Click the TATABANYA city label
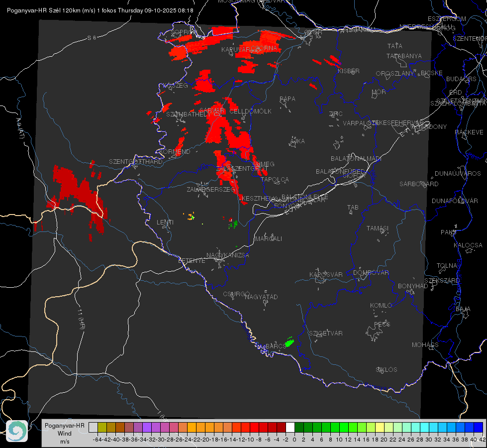487x448 pixels. (404, 56)
